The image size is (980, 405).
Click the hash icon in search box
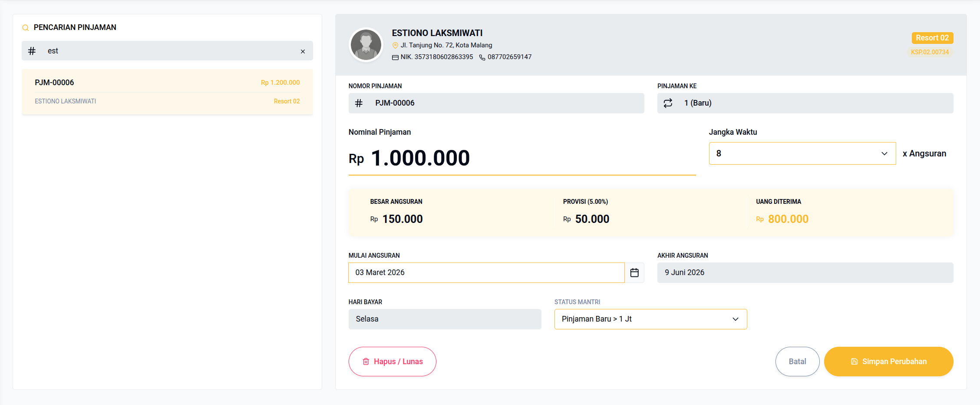(32, 51)
